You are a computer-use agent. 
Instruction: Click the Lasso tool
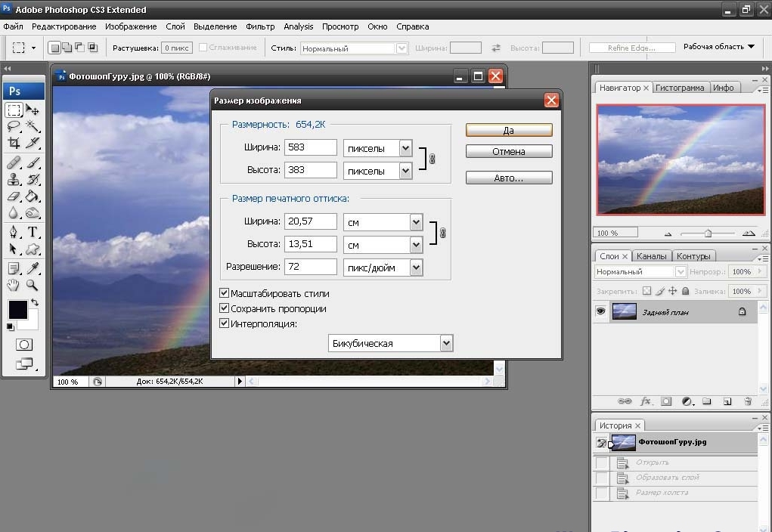14,126
